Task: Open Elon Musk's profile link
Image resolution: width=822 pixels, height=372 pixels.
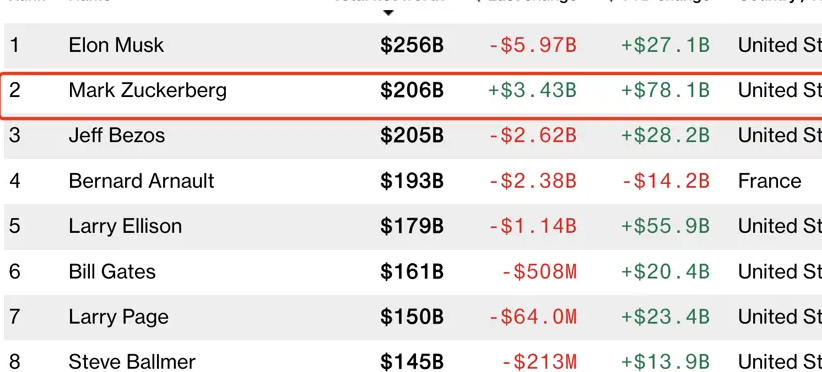Action: [116, 45]
